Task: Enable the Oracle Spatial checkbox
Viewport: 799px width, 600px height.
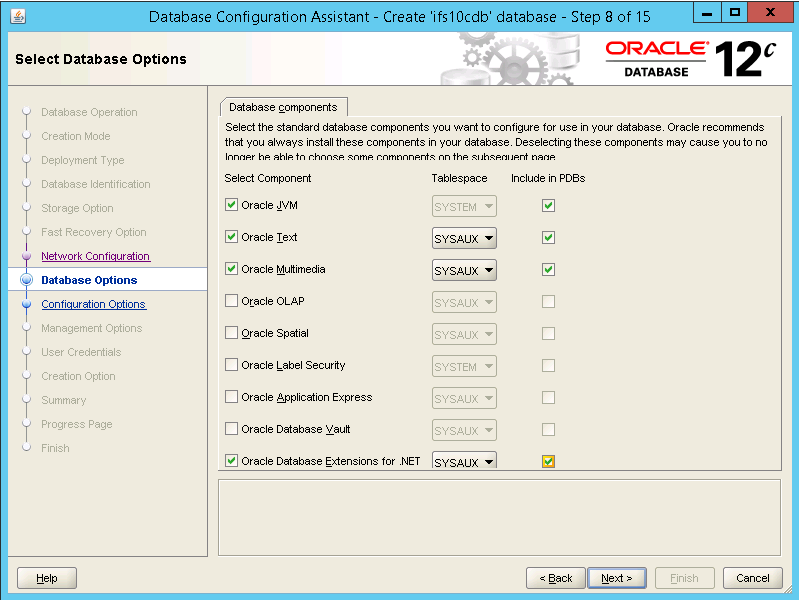Action: tap(232, 334)
